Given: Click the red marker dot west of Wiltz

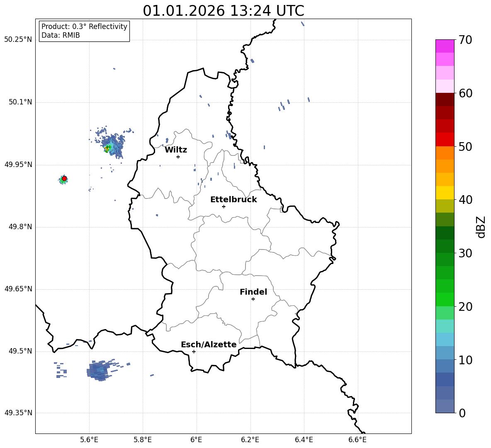Looking at the screenshot, I should pos(64,179).
